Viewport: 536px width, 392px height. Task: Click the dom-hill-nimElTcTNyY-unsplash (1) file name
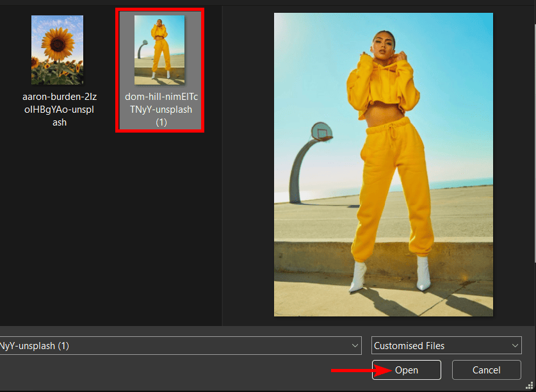(x=161, y=110)
